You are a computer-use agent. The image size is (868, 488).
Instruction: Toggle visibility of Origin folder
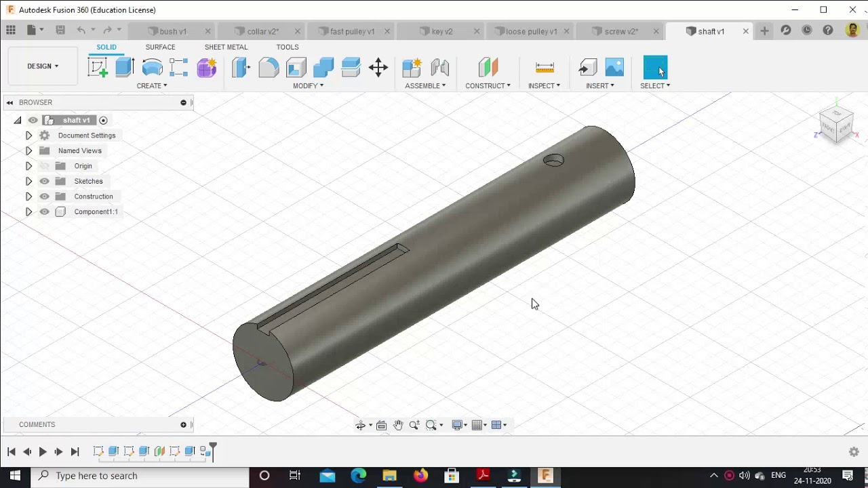click(x=45, y=166)
